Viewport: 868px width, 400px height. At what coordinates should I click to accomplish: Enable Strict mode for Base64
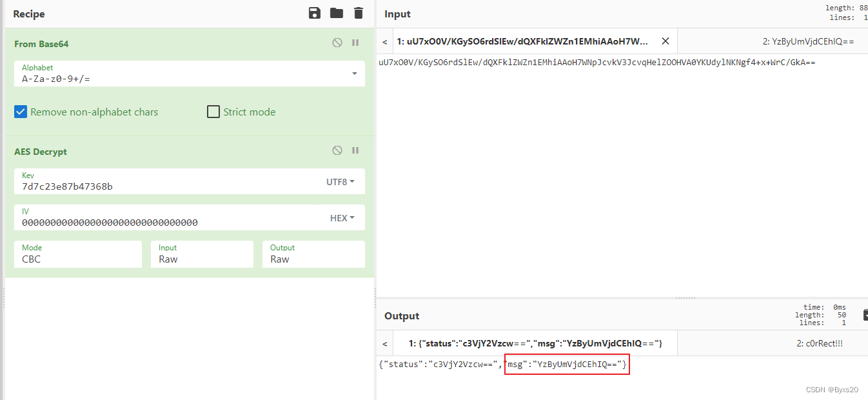tap(213, 112)
